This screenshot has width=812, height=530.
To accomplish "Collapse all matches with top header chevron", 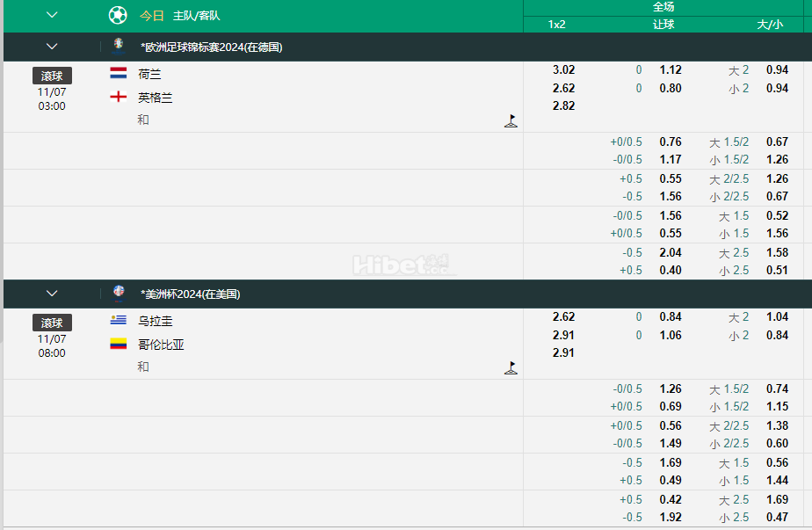I will 52,15.
